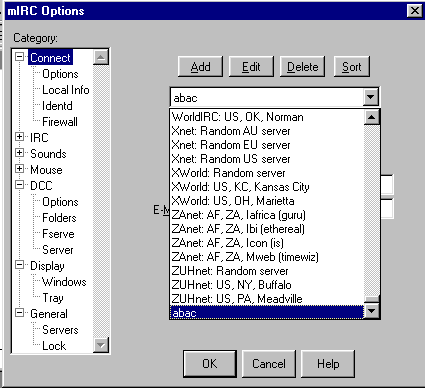Choose Xnet: Random US server

point(267,159)
